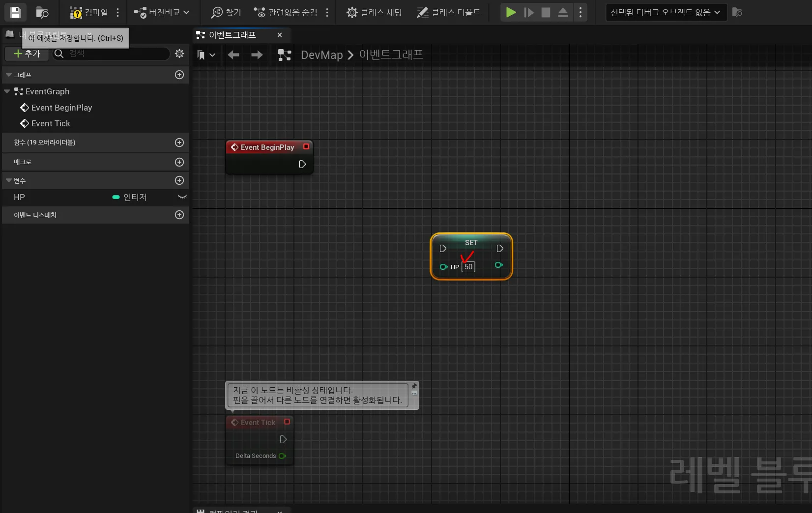This screenshot has height=513, width=812.
Task: Click the HP value field in SET node
Action: tap(468, 267)
